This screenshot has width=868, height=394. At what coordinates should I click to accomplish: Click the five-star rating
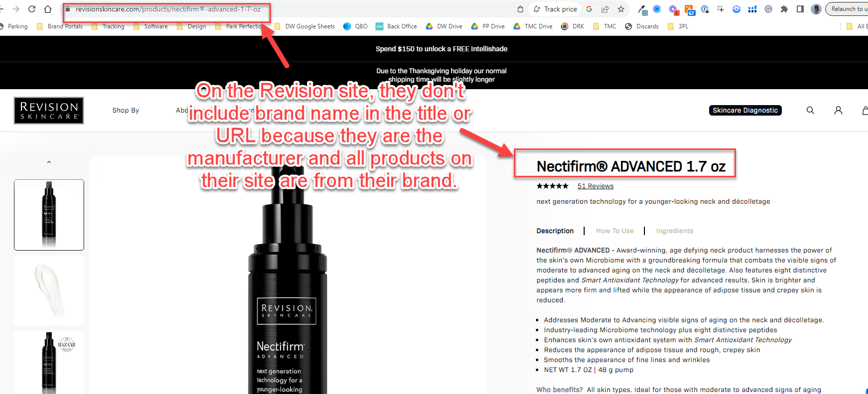pyautogui.click(x=552, y=186)
